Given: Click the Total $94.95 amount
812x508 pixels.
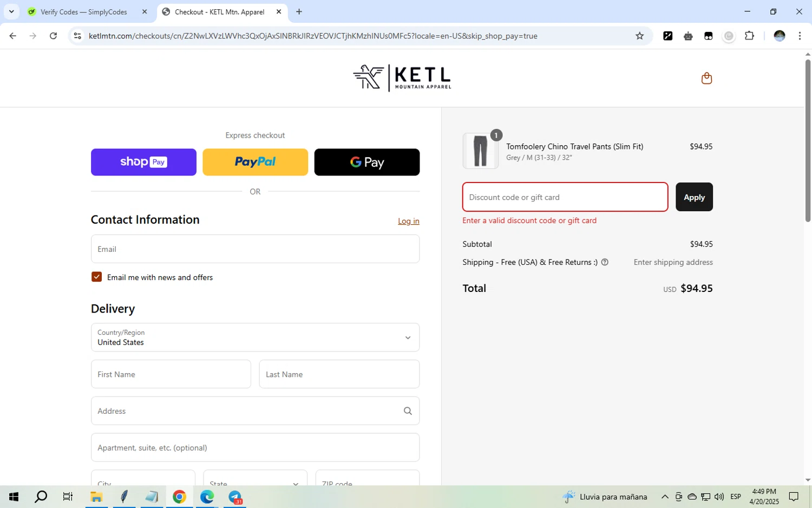Looking at the screenshot, I should pos(696,288).
